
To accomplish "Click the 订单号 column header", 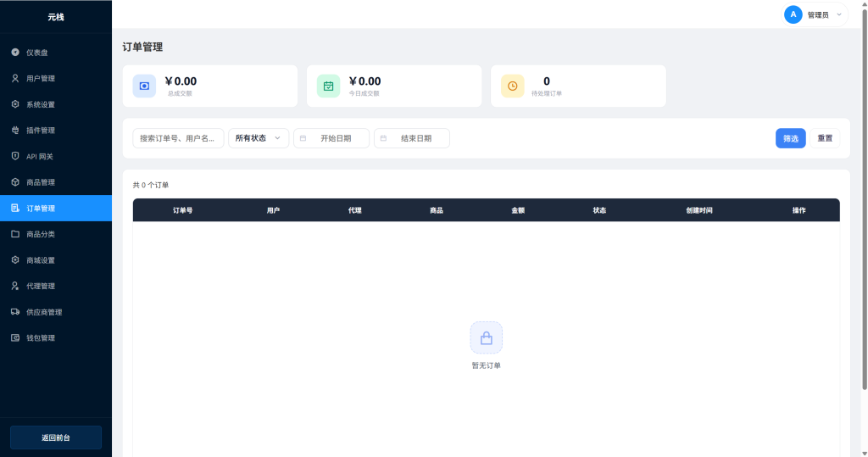I will [x=183, y=210].
